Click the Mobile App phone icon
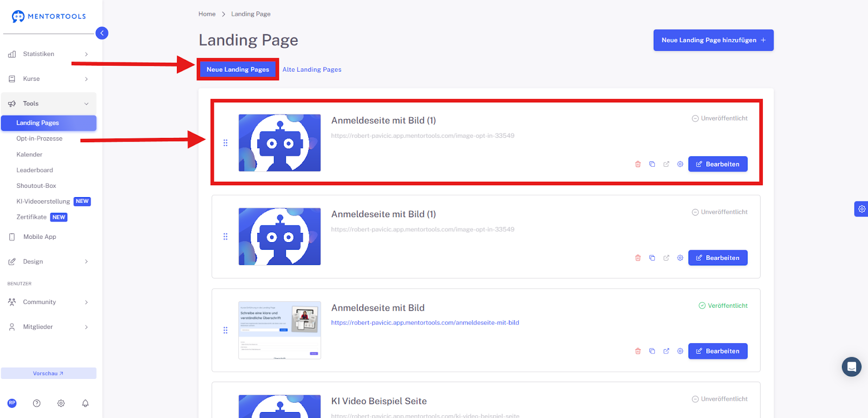 (x=12, y=237)
